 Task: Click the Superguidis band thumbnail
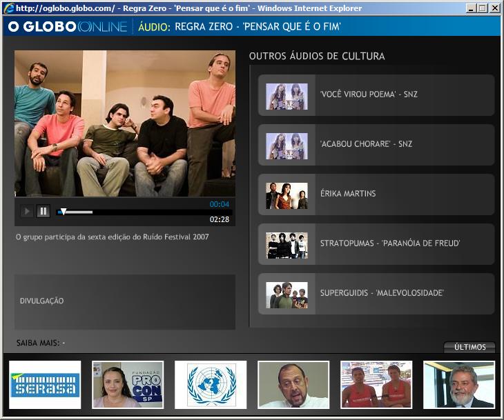(x=287, y=295)
